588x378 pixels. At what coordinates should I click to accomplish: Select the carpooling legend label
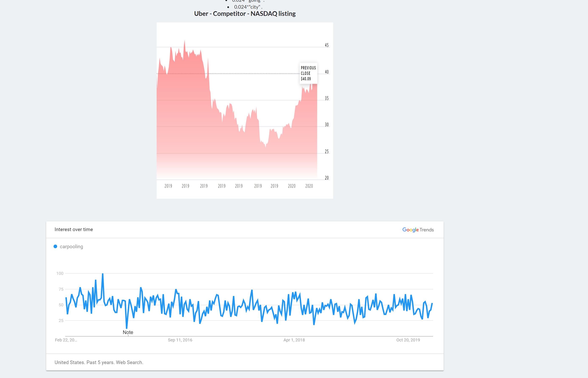click(x=71, y=247)
